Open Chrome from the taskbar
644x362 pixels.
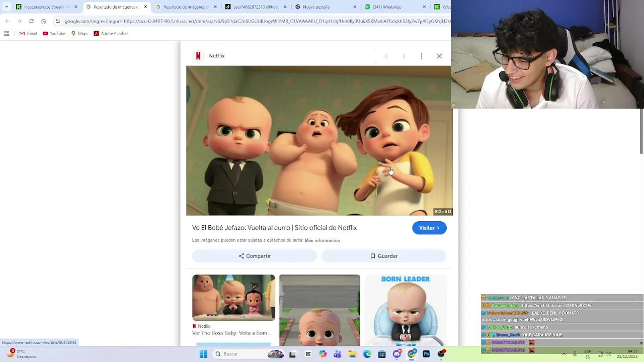point(412,354)
